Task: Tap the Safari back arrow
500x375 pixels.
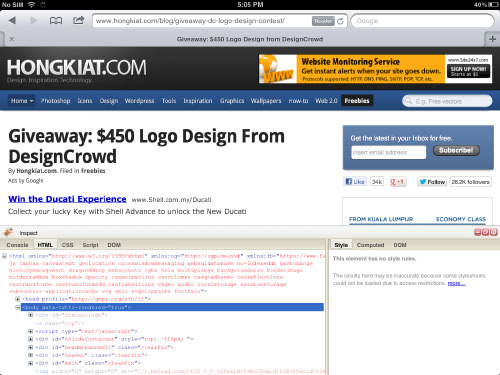Action: coord(12,21)
